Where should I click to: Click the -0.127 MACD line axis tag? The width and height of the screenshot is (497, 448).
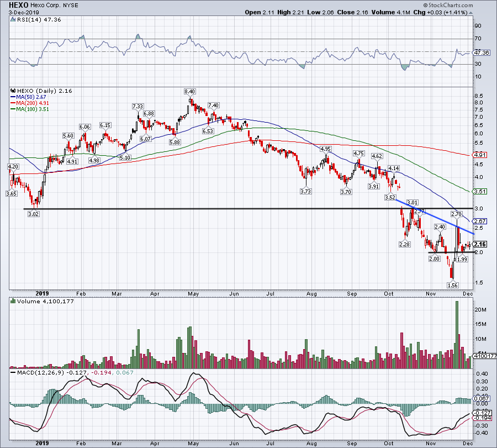pos(482,413)
